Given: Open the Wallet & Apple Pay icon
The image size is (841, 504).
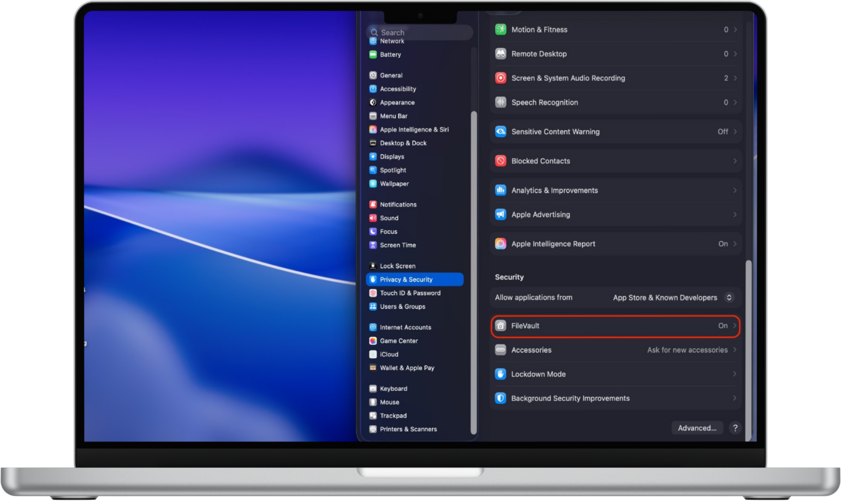Looking at the screenshot, I should (373, 368).
